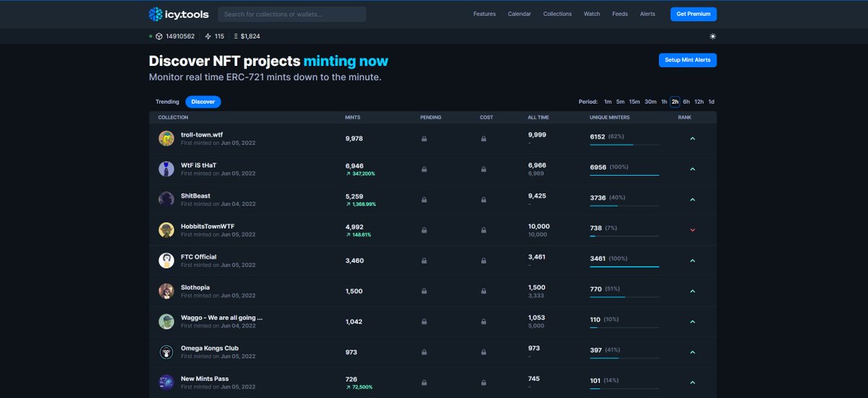Select the 1h period option
The width and height of the screenshot is (868, 398).
[x=664, y=102]
